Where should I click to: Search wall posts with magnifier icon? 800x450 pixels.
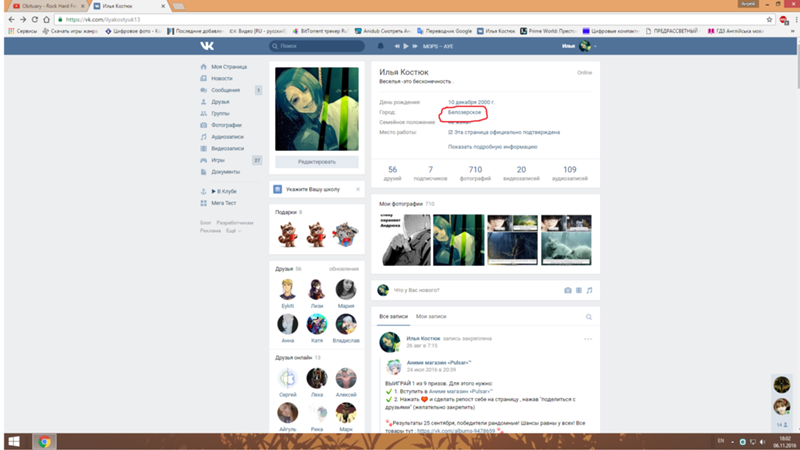pos(589,317)
